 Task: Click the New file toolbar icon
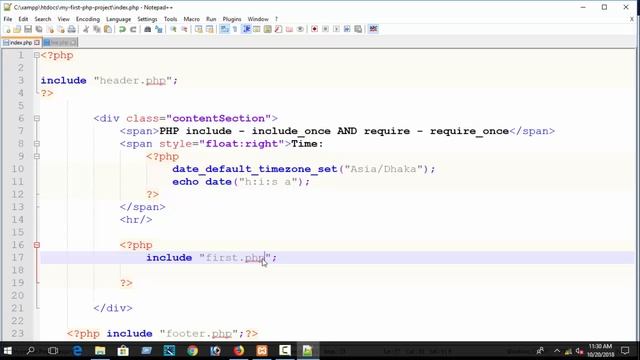[7, 29]
